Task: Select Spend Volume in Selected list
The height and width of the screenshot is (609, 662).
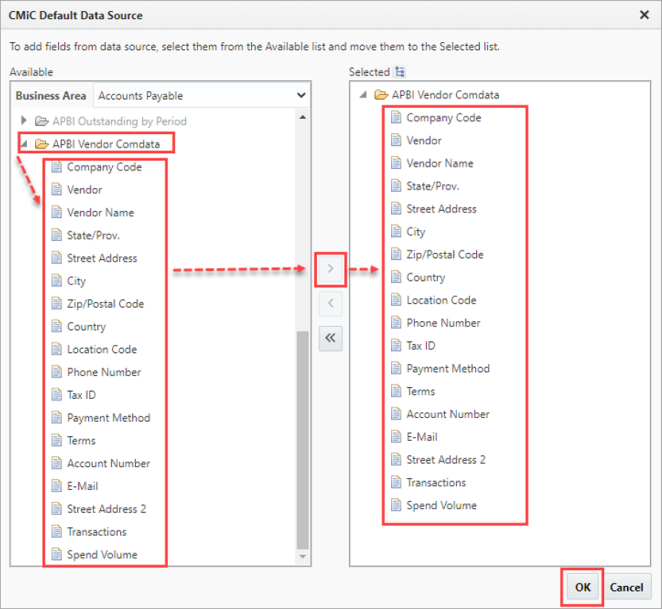Action: pos(434,506)
